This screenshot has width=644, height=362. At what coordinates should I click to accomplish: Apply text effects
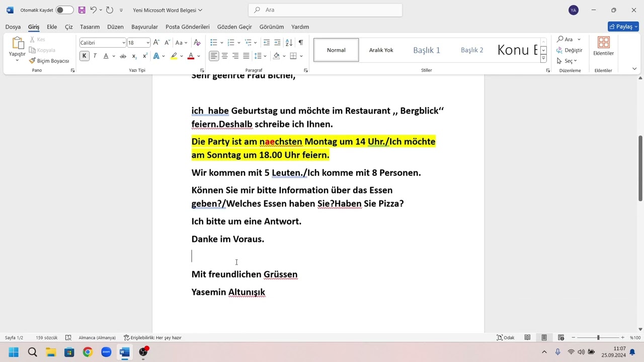[156, 56]
